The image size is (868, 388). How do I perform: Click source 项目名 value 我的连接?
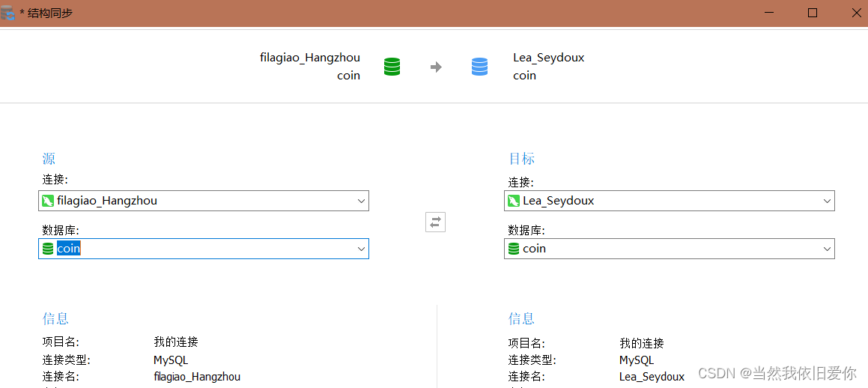coord(175,342)
